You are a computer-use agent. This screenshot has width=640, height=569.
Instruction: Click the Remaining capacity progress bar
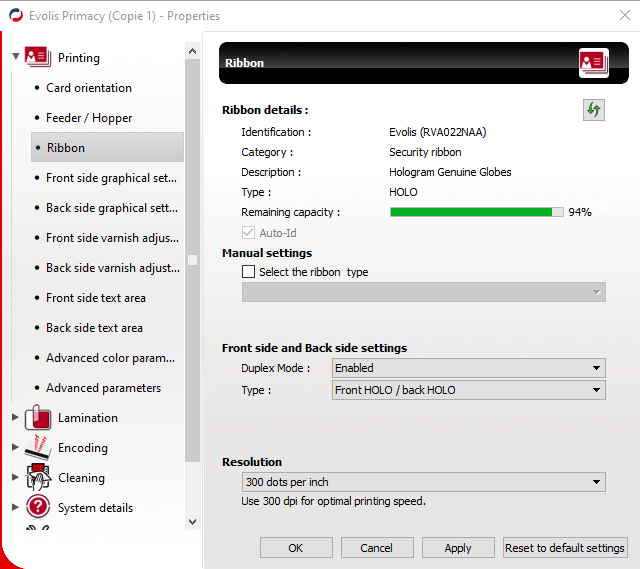tap(476, 212)
